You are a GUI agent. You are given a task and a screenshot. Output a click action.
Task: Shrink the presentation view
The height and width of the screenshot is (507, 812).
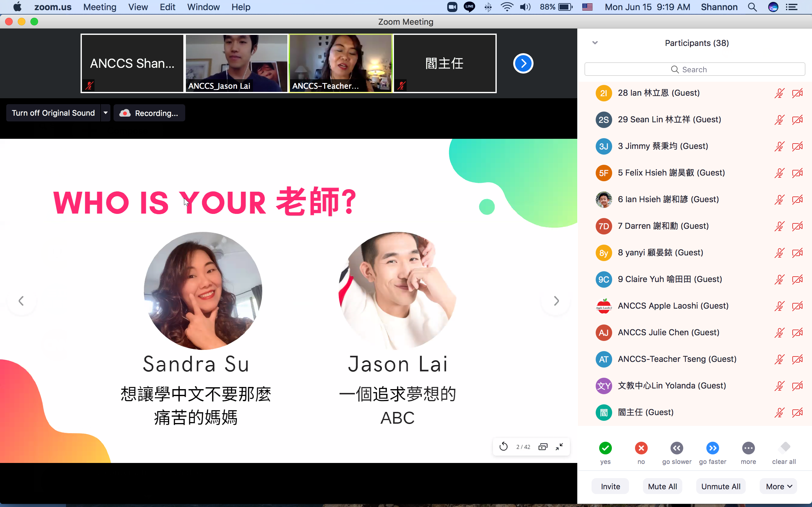coord(560,446)
